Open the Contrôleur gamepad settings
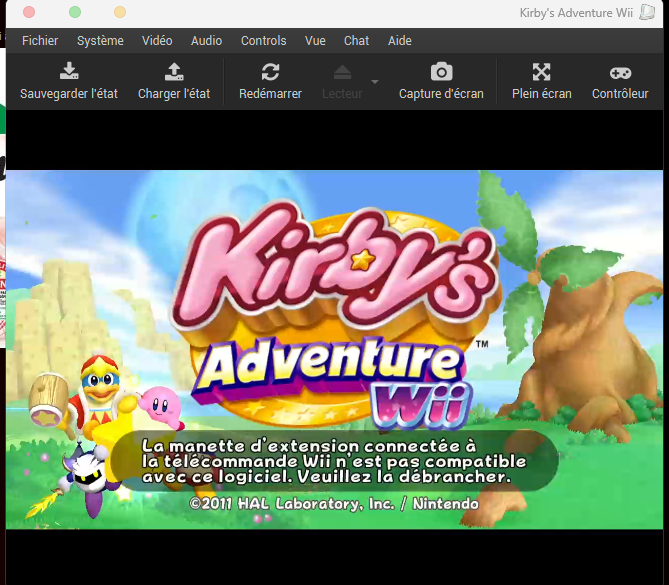The height and width of the screenshot is (585, 669). coord(620,72)
